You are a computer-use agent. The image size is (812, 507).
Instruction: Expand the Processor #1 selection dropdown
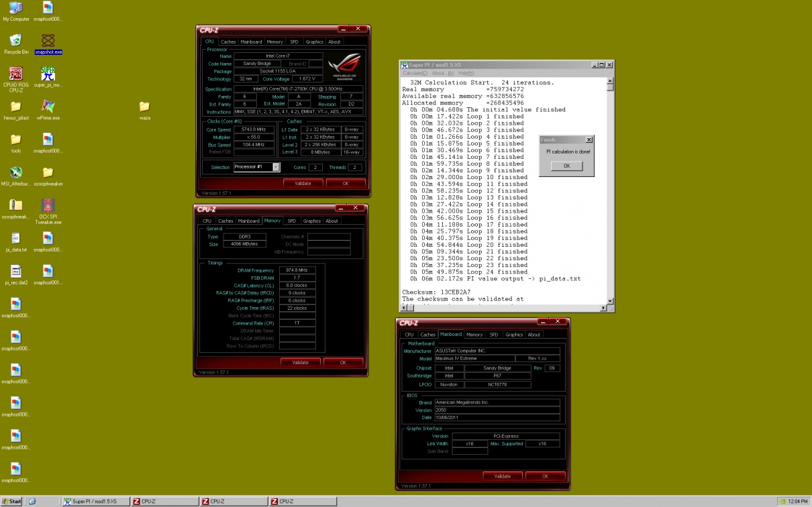point(276,167)
